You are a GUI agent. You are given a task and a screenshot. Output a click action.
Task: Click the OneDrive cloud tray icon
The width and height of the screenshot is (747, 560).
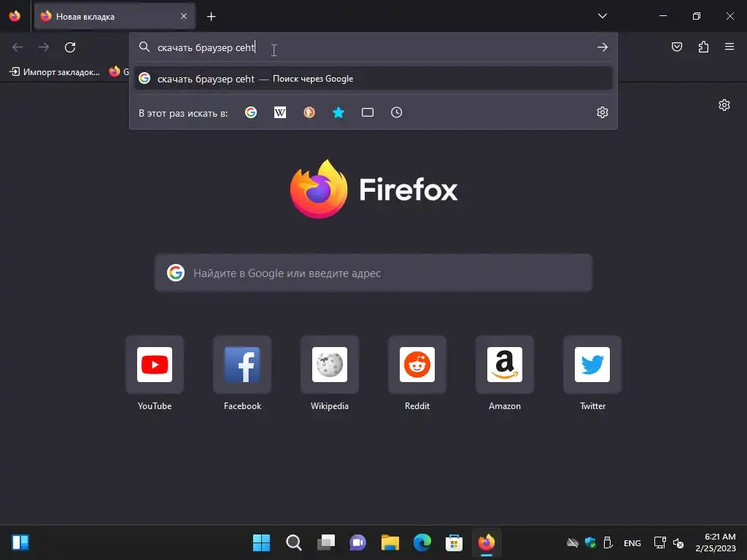click(x=572, y=542)
